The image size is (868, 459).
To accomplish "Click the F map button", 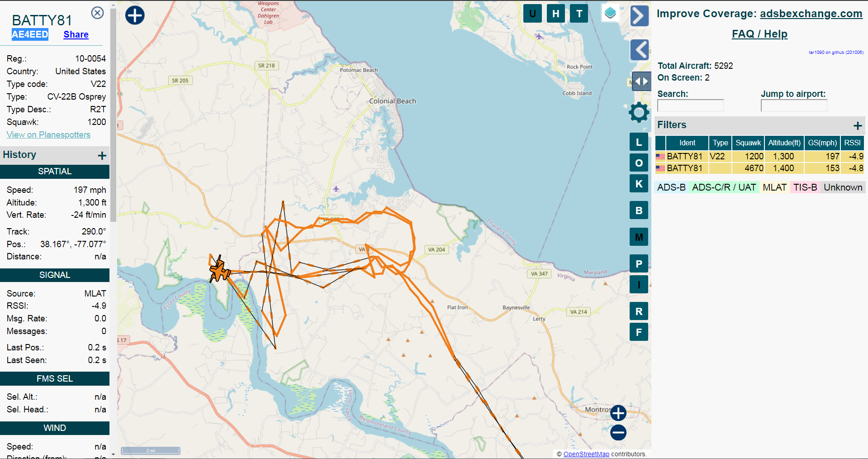I will coord(639,332).
